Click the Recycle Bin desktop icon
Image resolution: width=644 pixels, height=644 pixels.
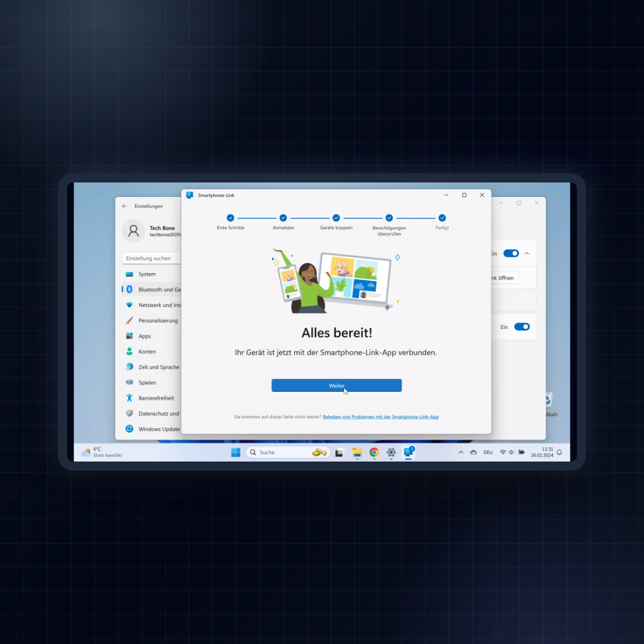[x=550, y=404]
